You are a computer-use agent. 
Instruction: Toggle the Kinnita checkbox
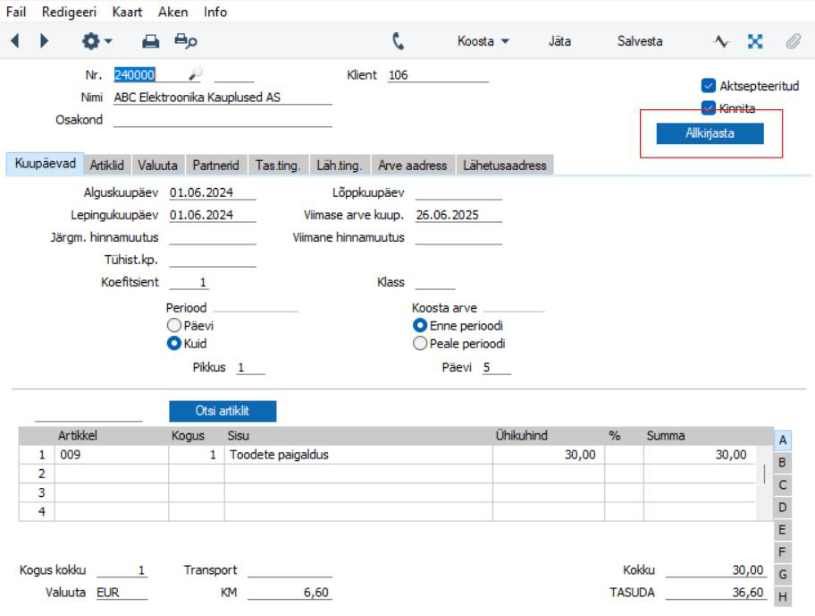pos(708,108)
